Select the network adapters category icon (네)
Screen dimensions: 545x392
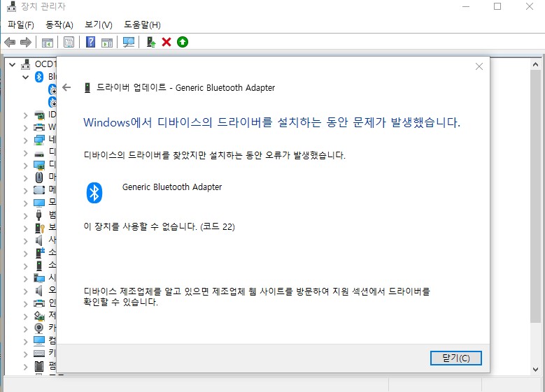tap(39, 140)
